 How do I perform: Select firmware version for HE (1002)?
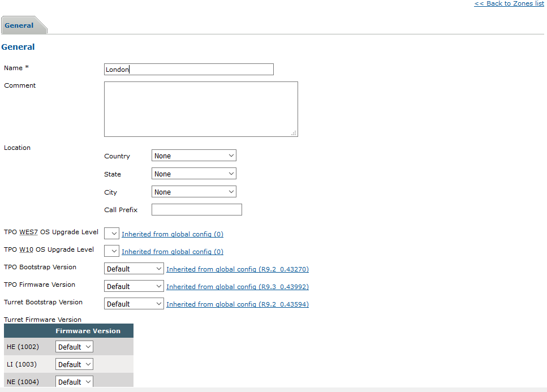74,347
